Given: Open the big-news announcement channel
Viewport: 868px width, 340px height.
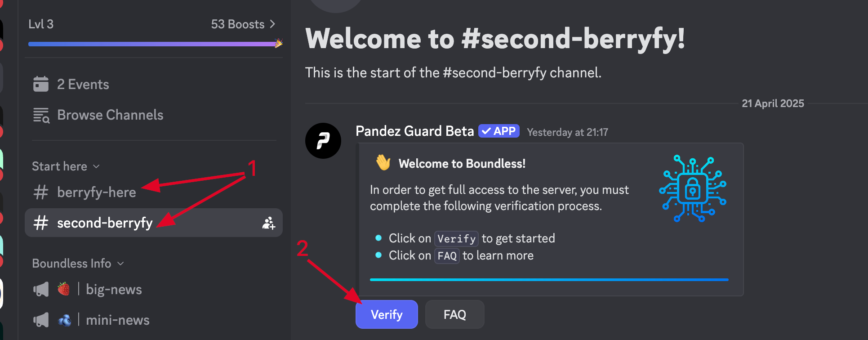Looking at the screenshot, I should tap(114, 290).
